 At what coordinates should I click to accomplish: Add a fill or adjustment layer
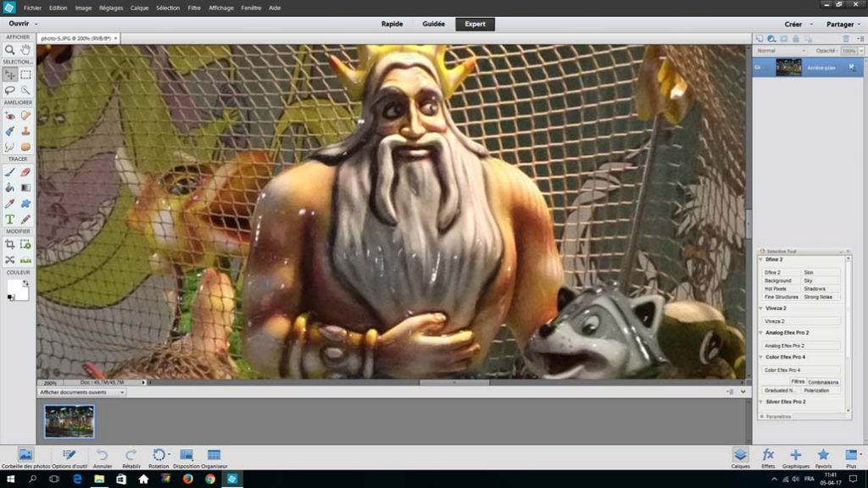point(771,39)
